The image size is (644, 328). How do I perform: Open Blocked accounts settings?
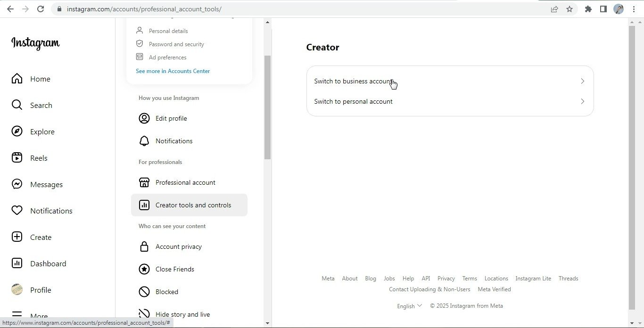click(x=189, y=292)
